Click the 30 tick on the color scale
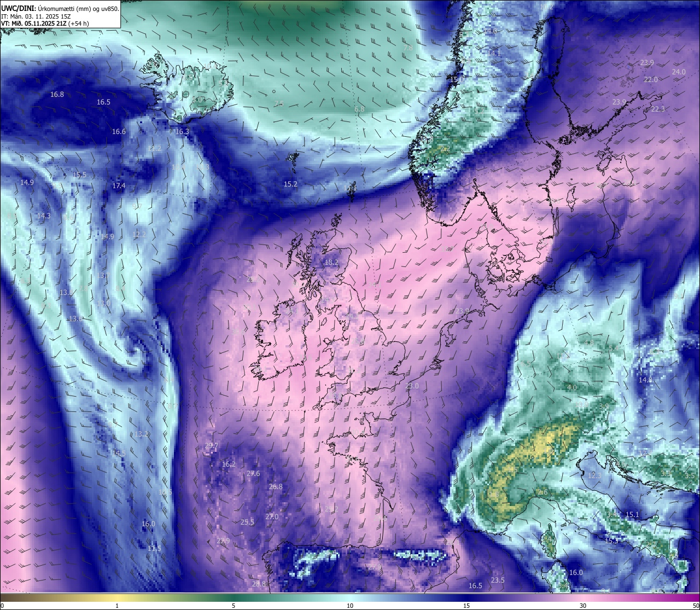The image size is (700, 610). (x=583, y=606)
